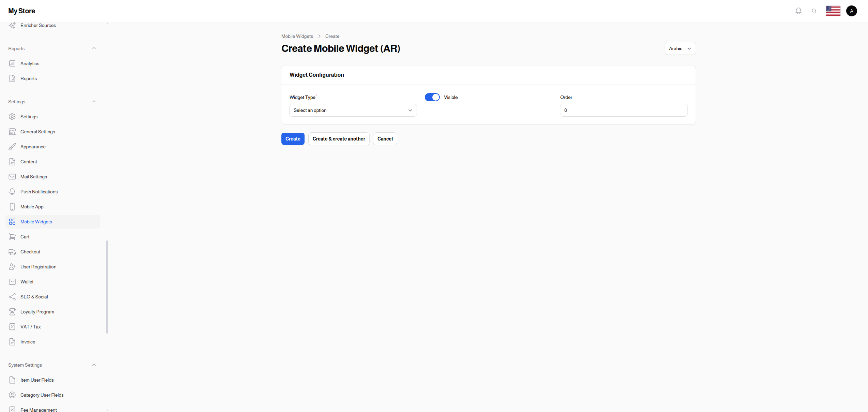Screen dimensions: 868x412
Task: Change language from Arabic using the dropdown
Action: [x=680, y=48]
